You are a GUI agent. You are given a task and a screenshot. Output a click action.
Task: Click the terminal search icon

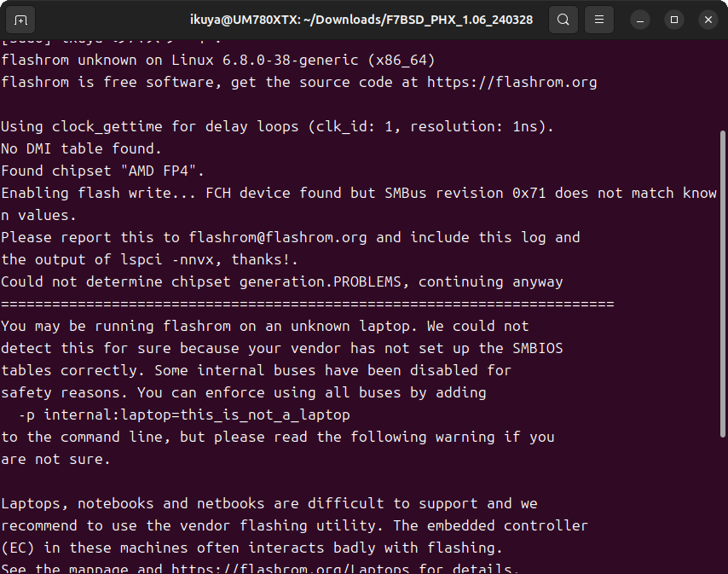click(563, 19)
